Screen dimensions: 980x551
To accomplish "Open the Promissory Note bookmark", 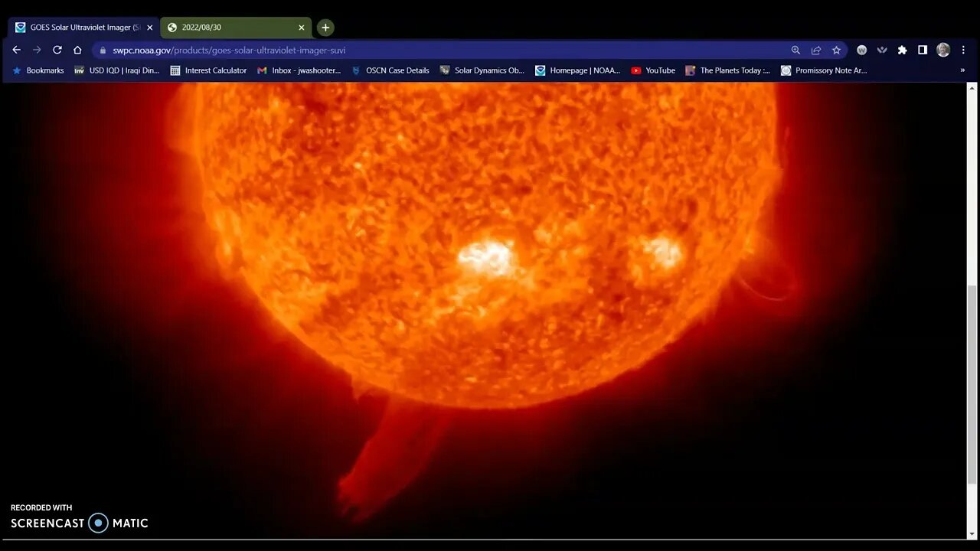I will pos(824,70).
